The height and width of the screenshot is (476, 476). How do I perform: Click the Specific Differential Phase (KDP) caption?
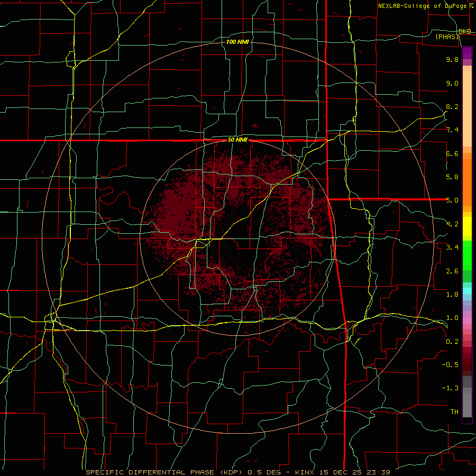click(164, 472)
